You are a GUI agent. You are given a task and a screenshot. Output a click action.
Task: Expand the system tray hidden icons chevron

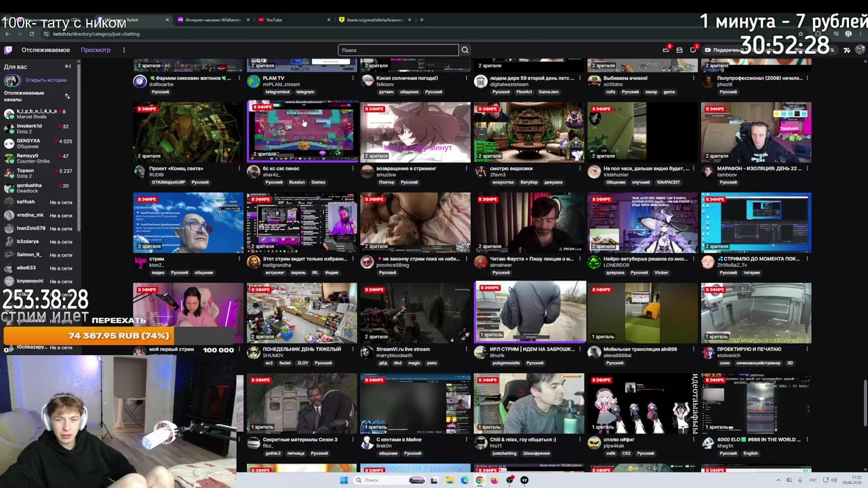coord(778,480)
